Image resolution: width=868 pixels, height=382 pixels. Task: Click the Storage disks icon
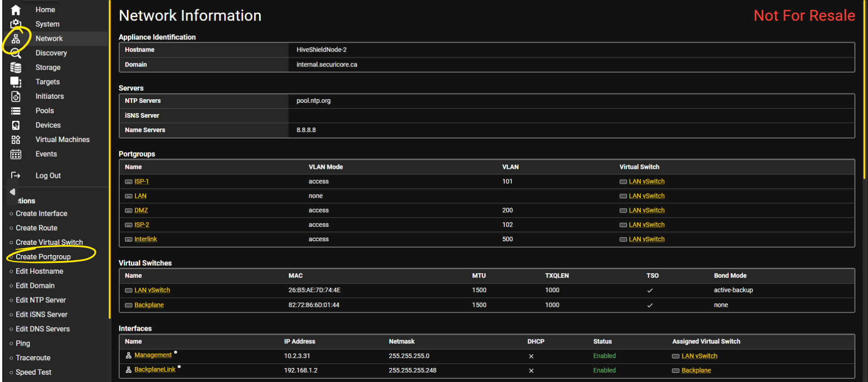[x=16, y=68]
